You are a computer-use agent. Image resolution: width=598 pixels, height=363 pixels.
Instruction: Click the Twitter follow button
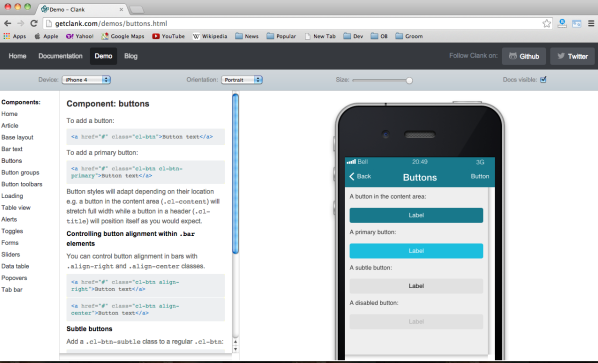click(x=572, y=56)
